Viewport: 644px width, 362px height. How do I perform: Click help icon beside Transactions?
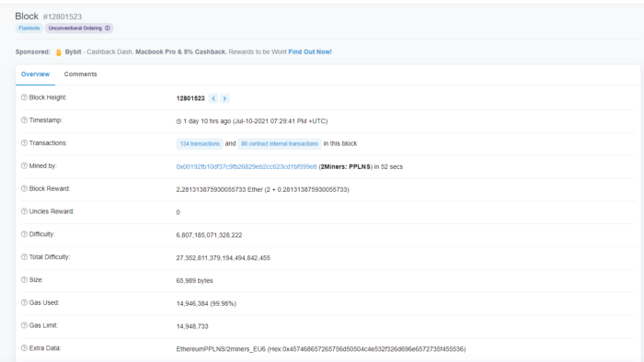[x=24, y=143]
